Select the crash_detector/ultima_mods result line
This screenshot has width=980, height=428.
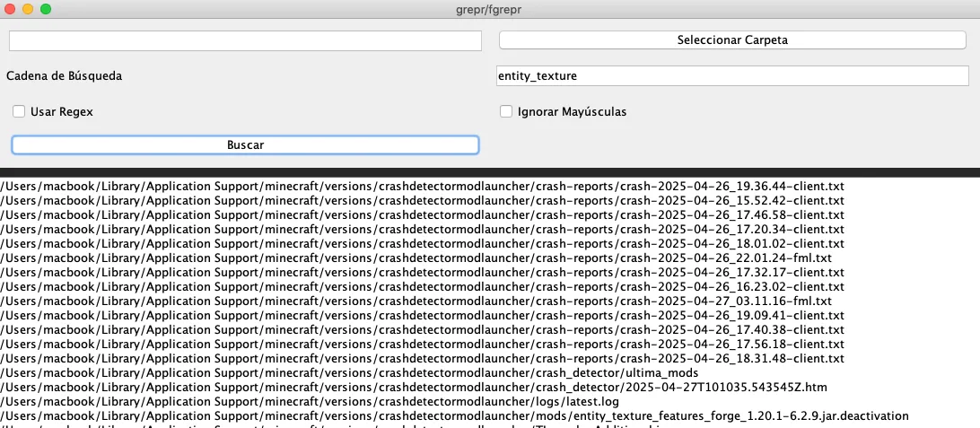[349, 372]
